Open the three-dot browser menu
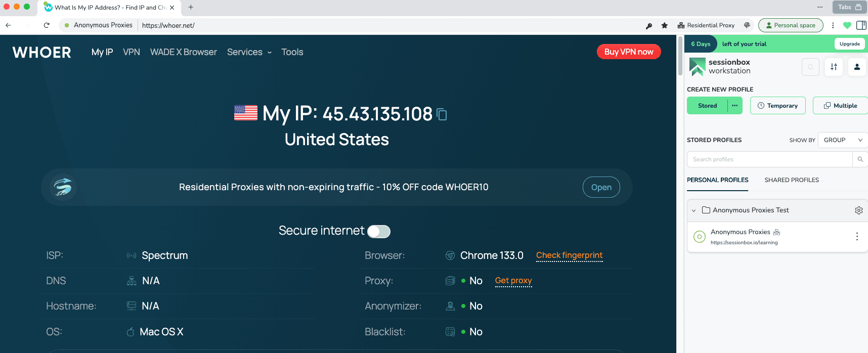Viewport: 868px width, 353px height. 833,25
